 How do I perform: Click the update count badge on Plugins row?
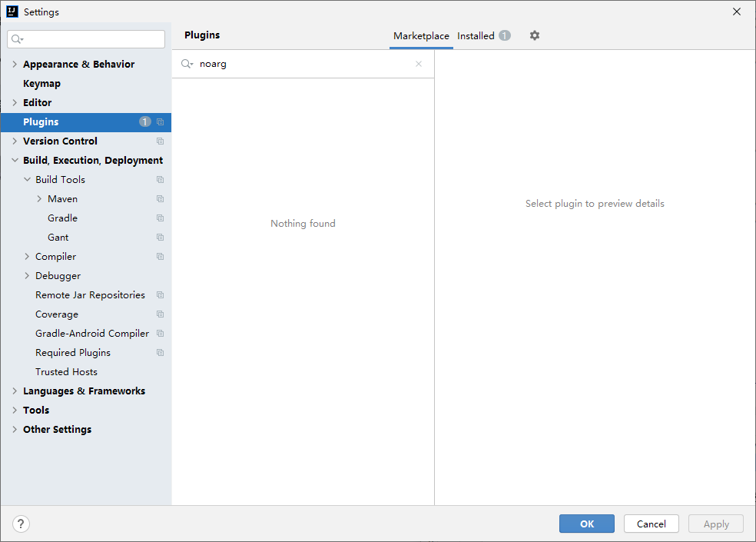coord(145,121)
